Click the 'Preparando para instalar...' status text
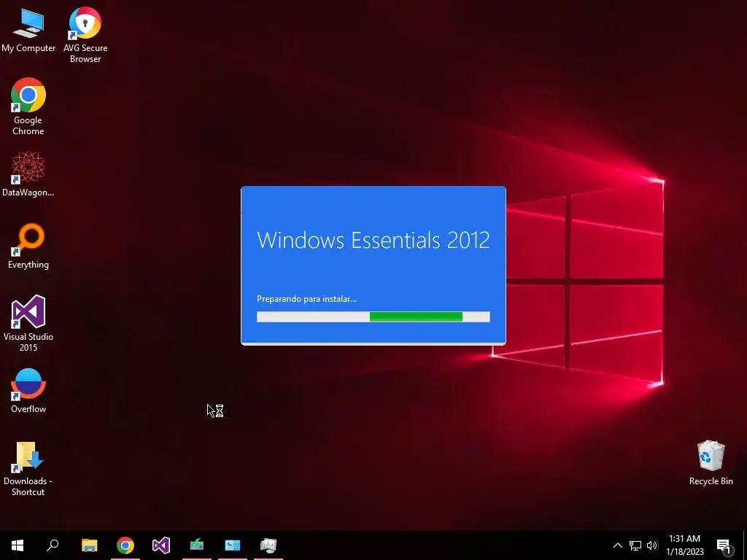747x560 pixels. [x=307, y=299]
